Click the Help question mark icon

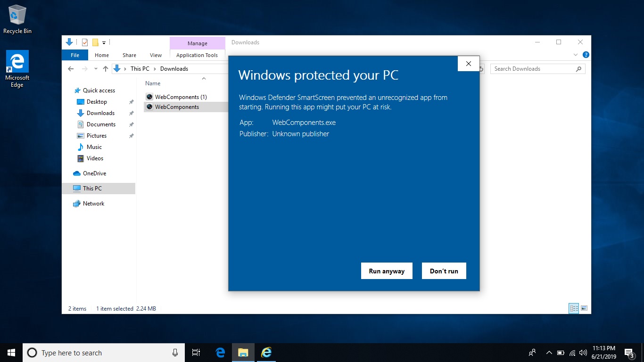coord(586,55)
